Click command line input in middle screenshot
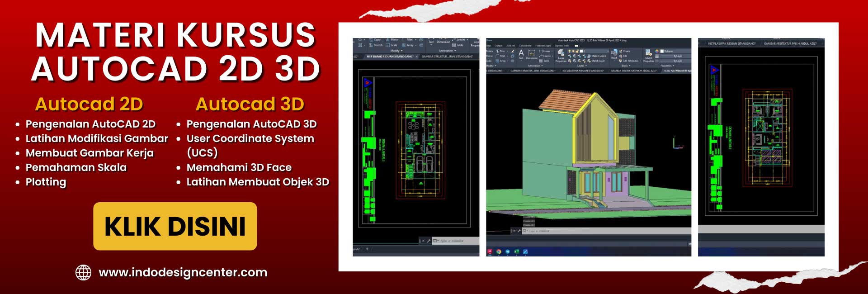Image resolution: width=868 pixels, height=294 pixels. (x=606, y=231)
